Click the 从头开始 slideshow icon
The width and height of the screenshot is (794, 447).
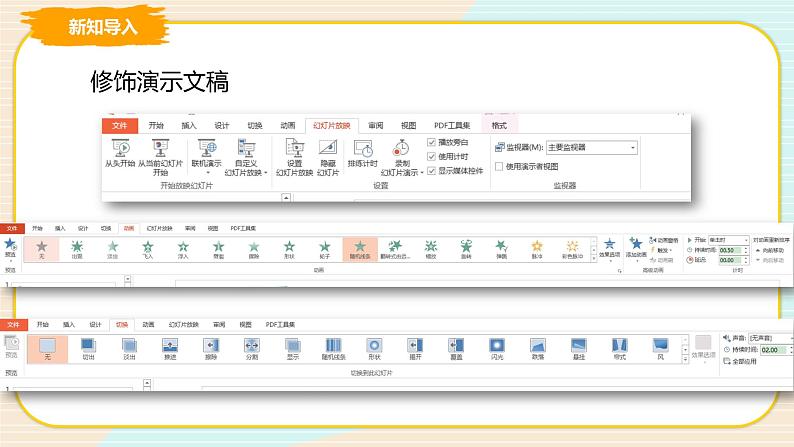coord(121,148)
